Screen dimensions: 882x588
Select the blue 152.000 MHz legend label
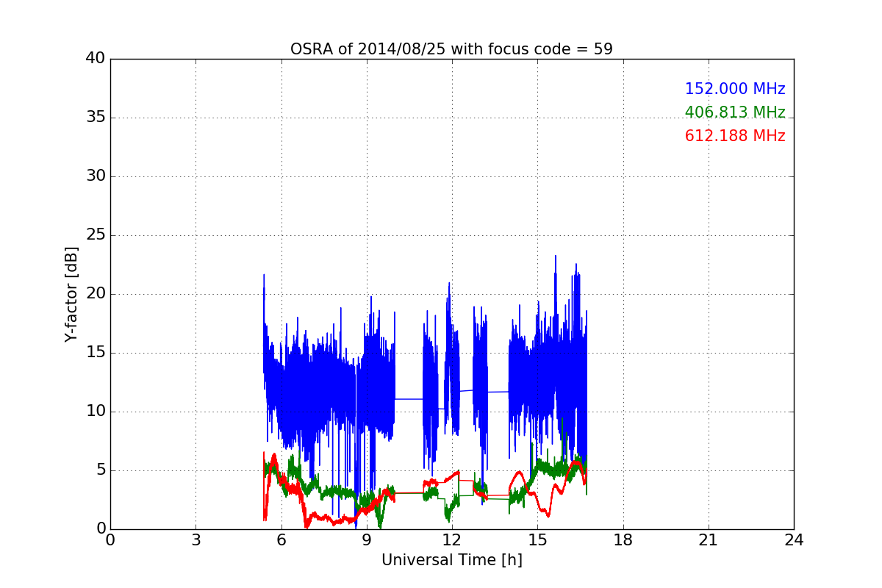click(x=735, y=89)
